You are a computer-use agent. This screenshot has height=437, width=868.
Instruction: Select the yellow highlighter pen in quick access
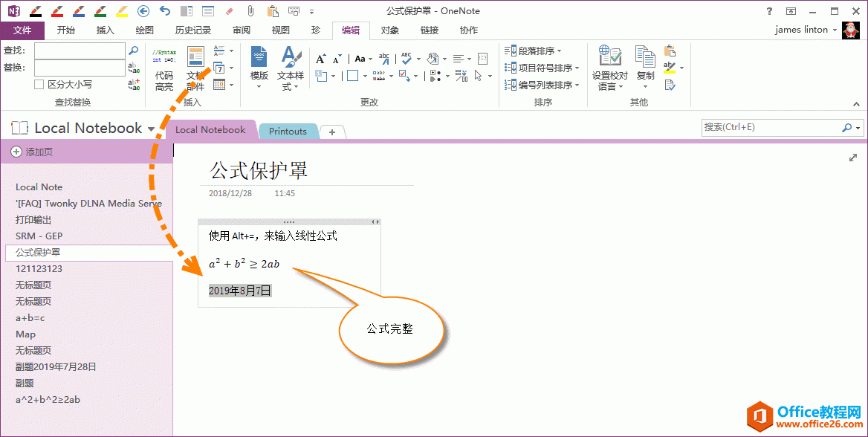pyautogui.click(x=122, y=11)
